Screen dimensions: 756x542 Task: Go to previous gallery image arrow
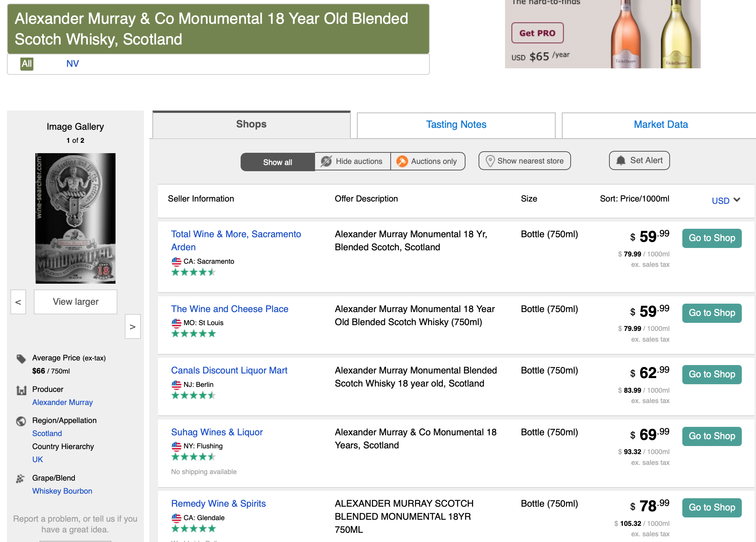18,302
